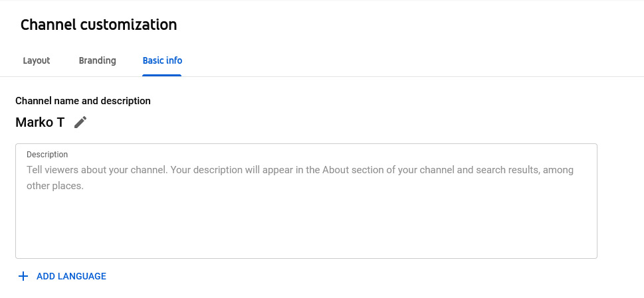
Task: Click the blue underline beneath Basic info
Action: pos(161,76)
